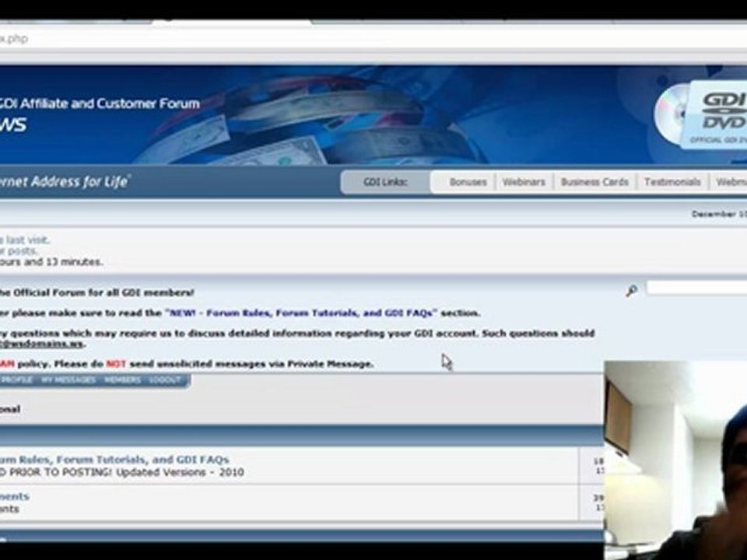Click the webcam video overlay
This screenshot has height=560, width=747.
[x=675, y=460]
